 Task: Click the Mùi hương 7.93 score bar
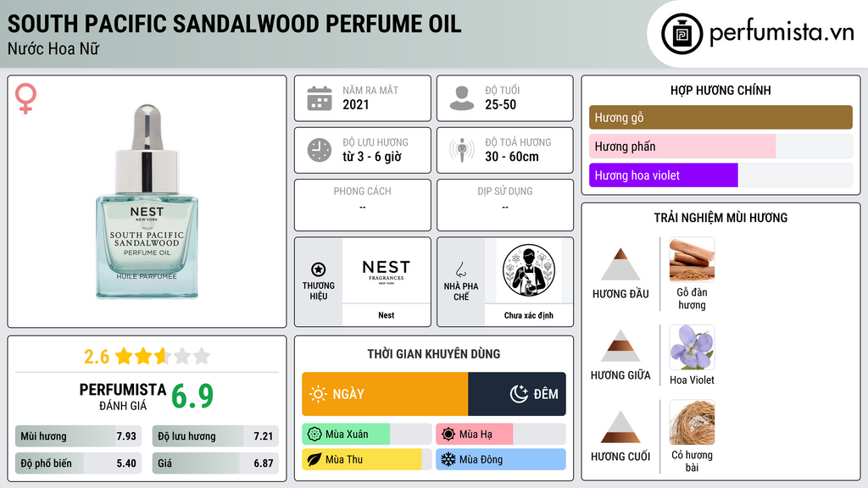(78, 436)
